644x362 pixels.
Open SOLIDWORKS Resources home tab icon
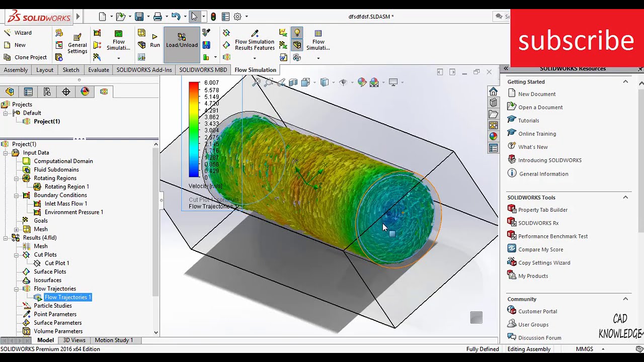click(x=493, y=92)
